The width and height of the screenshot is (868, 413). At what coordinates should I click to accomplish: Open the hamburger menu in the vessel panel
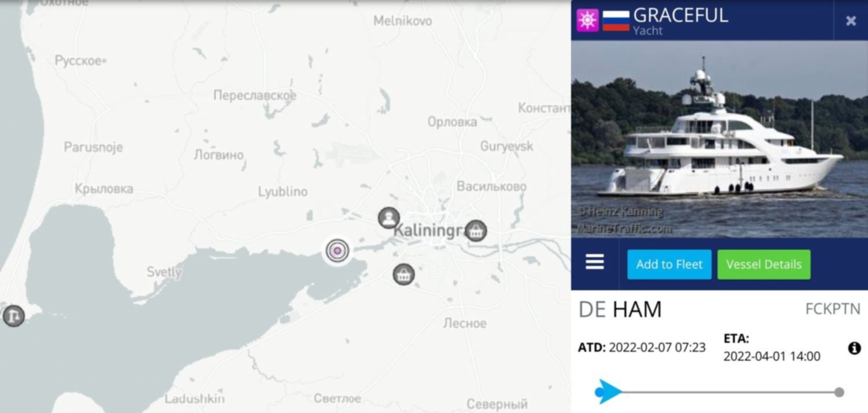595,262
